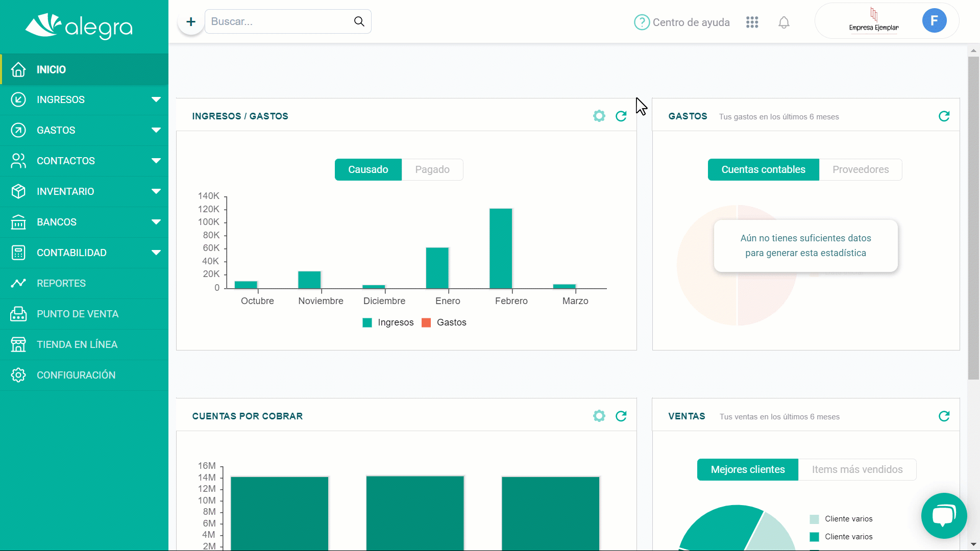
Task: Click the blue F user avatar
Action: pyautogui.click(x=934, y=20)
